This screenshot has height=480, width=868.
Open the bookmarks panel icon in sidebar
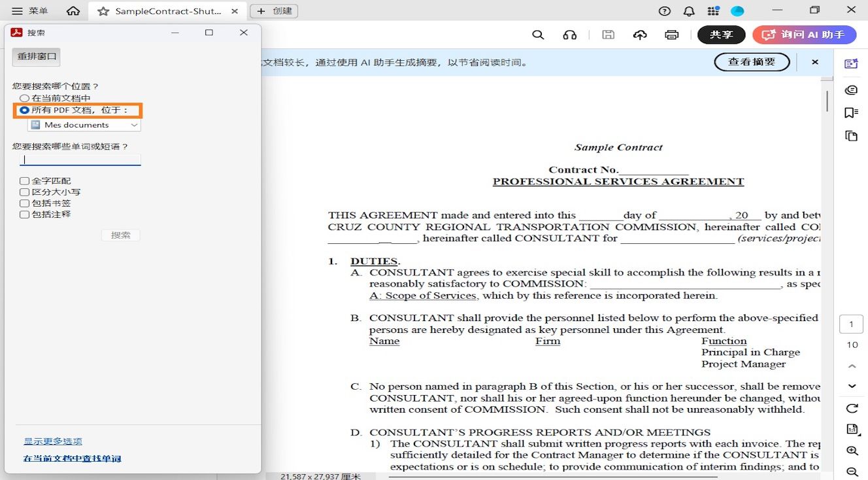click(851, 112)
